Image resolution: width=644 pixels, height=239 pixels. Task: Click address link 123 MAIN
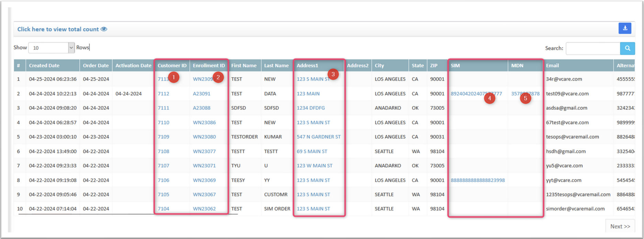click(x=308, y=93)
